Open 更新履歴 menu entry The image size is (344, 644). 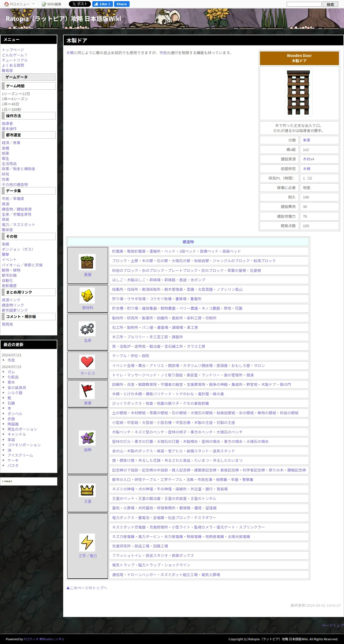point(9,286)
